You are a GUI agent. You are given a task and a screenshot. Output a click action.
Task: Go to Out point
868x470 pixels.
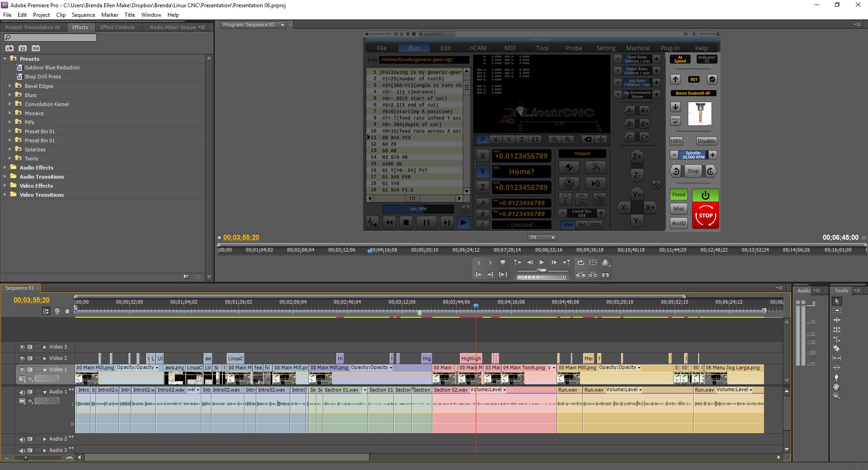point(490,275)
